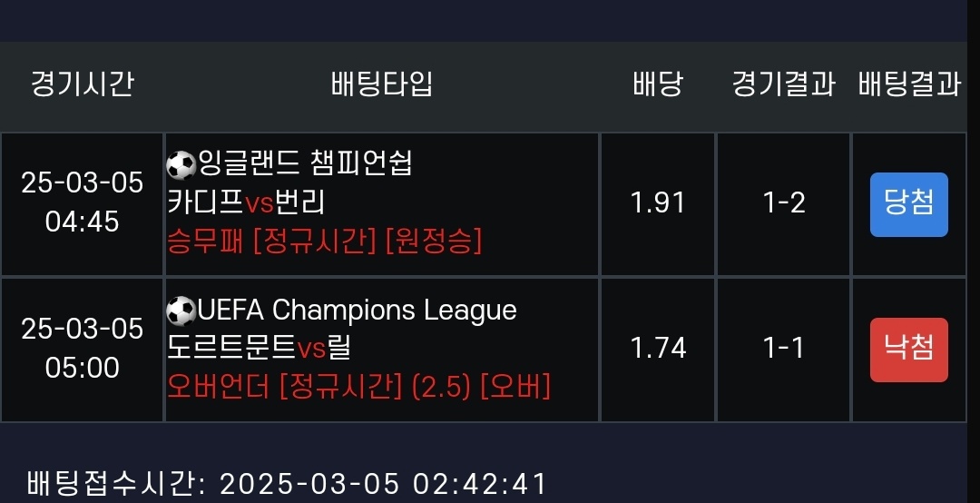Click the UEFA Champions League league name
Image resolution: width=980 pixels, height=503 pixels.
[x=357, y=311]
